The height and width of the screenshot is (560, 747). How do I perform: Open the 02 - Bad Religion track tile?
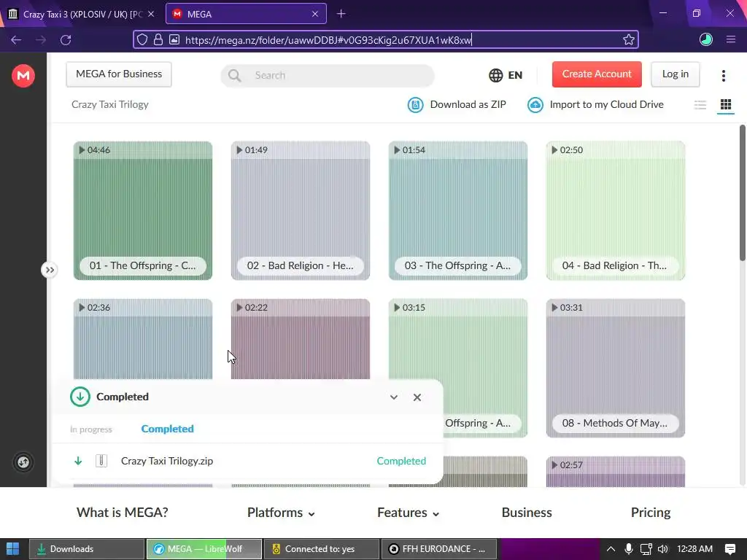300,211
